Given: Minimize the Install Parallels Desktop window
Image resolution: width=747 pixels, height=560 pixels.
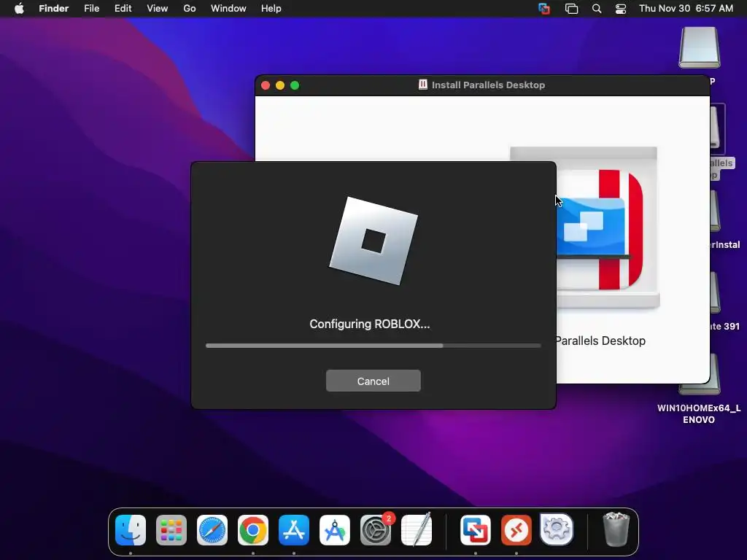Looking at the screenshot, I should (x=280, y=85).
